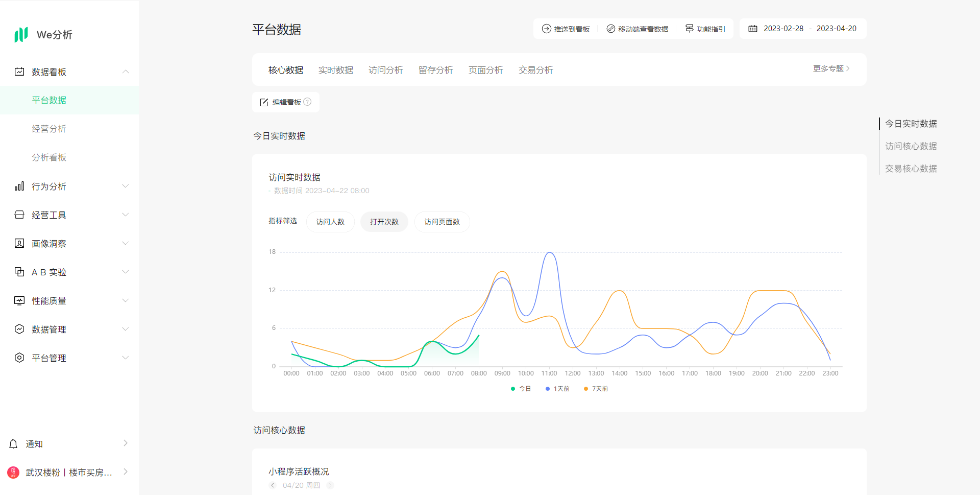Screen dimensions: 980x495
Task: Open the 更多专题 link
Action: point(830,69)
